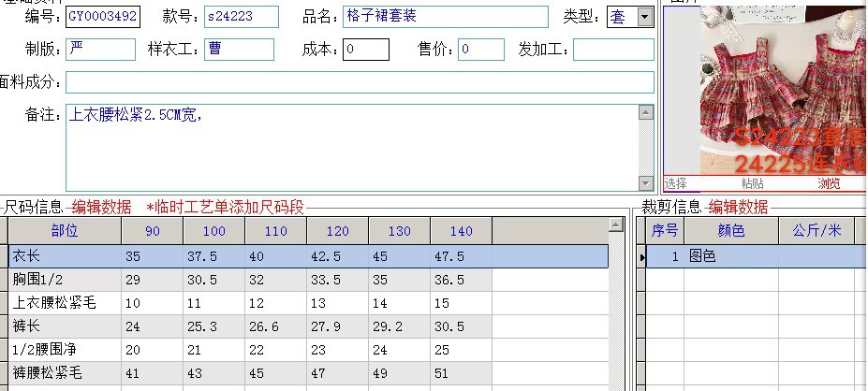Click the 47.5 cell in 衣长 row
Screen dimensions: 868x391
pyautogui.click(x=461, y=256)
